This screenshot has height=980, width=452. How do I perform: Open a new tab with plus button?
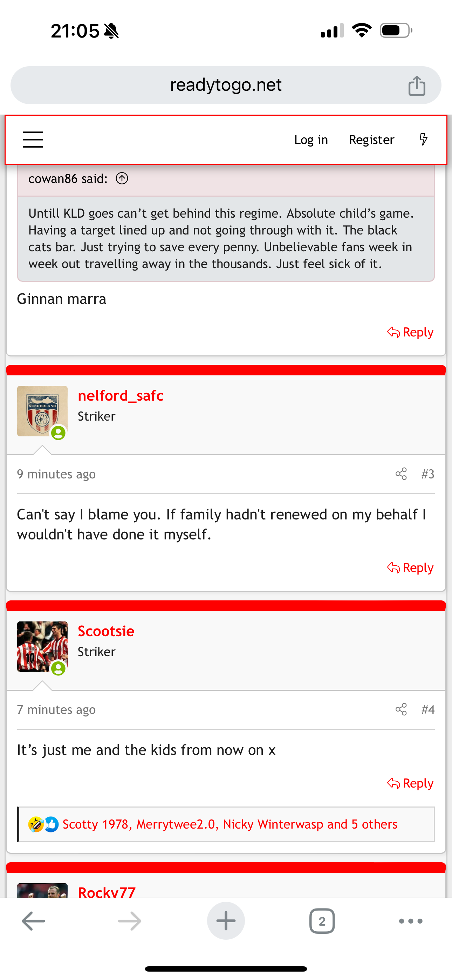click(x=226, y=921)
